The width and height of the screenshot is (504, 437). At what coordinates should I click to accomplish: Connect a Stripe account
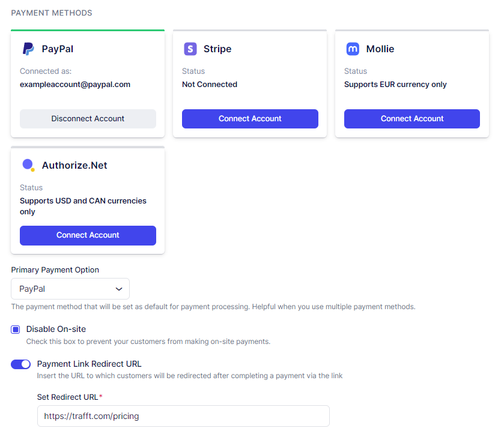coord(250,119)
